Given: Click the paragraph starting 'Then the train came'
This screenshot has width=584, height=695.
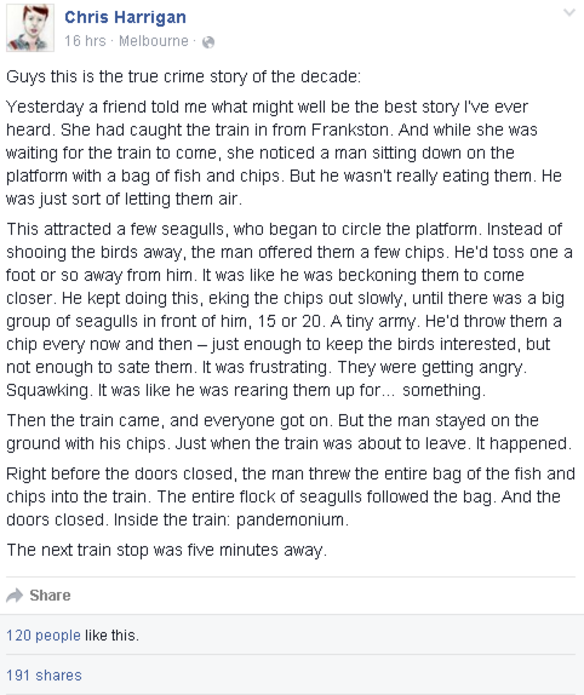Looking at the screenshot, I should click(289, 432).
